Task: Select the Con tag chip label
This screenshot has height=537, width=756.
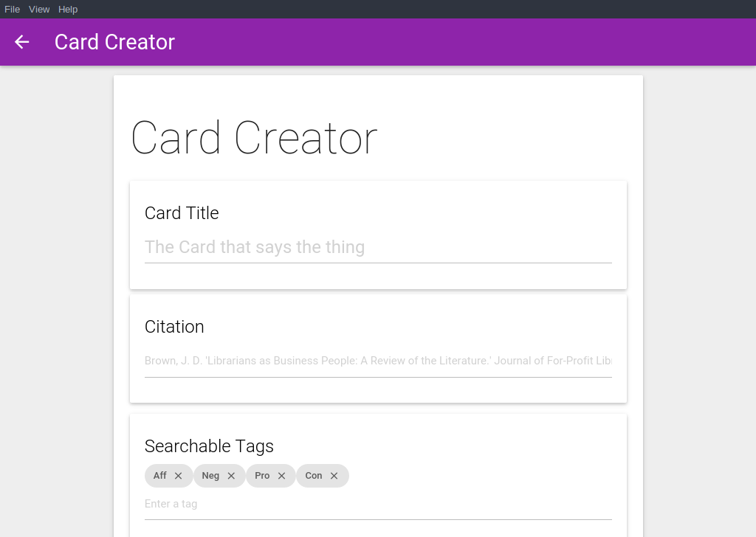Action: pyautogui.click(x=313, y=476)
